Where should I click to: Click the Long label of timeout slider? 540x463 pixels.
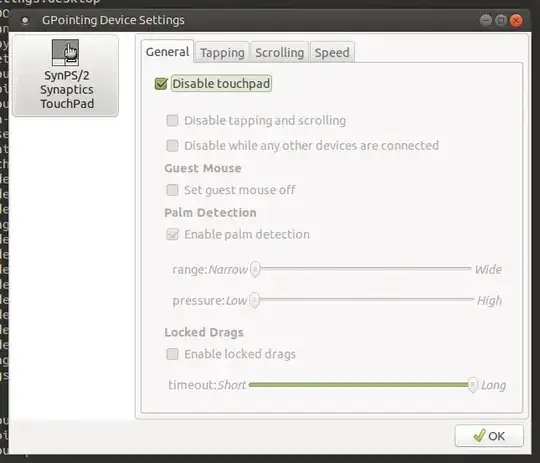(x=493, y=385)
